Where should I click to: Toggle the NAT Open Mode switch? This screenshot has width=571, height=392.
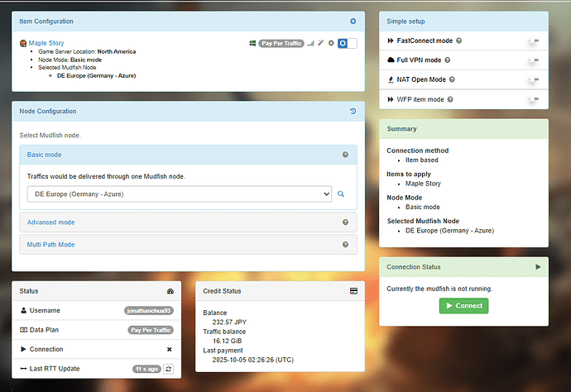point(533,80)
